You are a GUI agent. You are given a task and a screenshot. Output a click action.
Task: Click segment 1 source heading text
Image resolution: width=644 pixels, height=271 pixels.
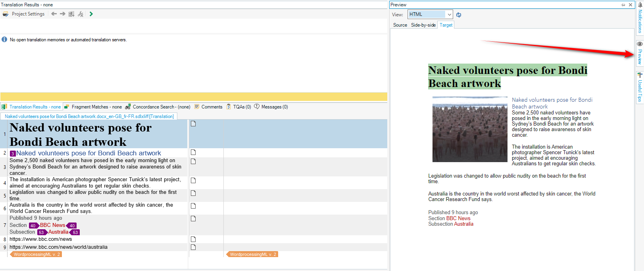pyautogui.click(x=80, y=135)
